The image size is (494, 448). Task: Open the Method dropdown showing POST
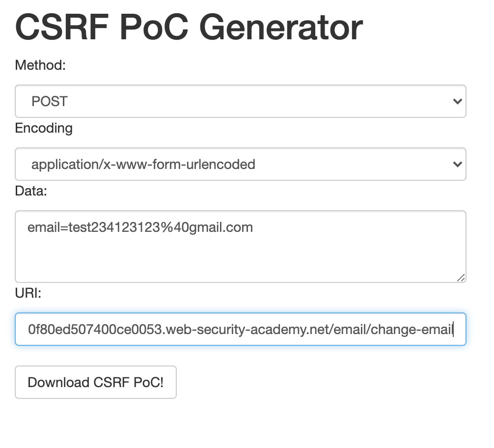240,101
